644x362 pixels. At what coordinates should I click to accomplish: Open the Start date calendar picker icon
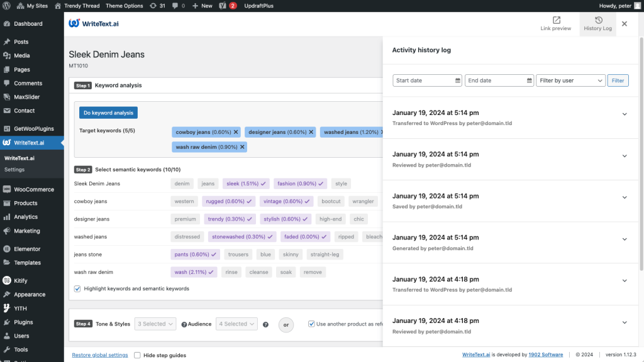tap(457, 80)
